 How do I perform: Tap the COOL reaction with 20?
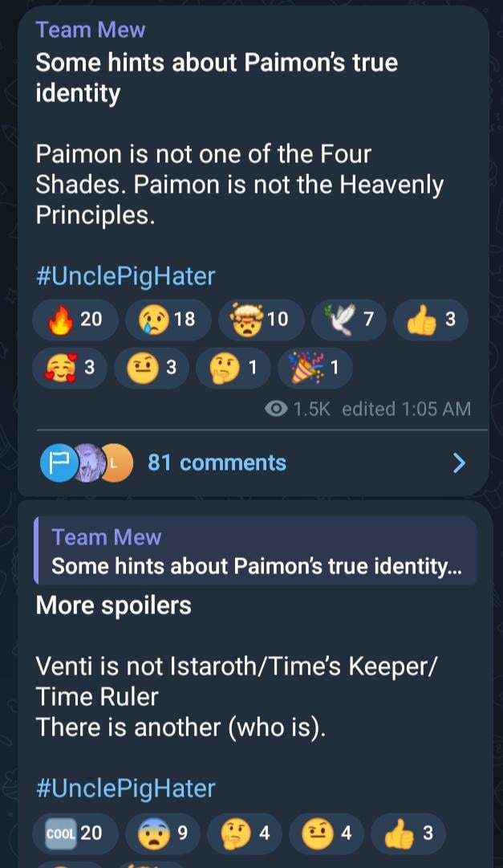click(74, 833)
